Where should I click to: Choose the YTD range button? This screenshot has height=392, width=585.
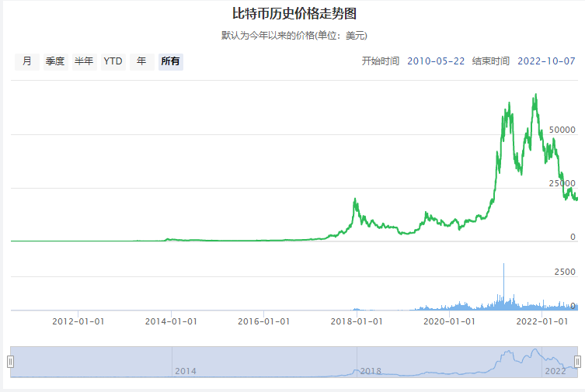[113, 61]
